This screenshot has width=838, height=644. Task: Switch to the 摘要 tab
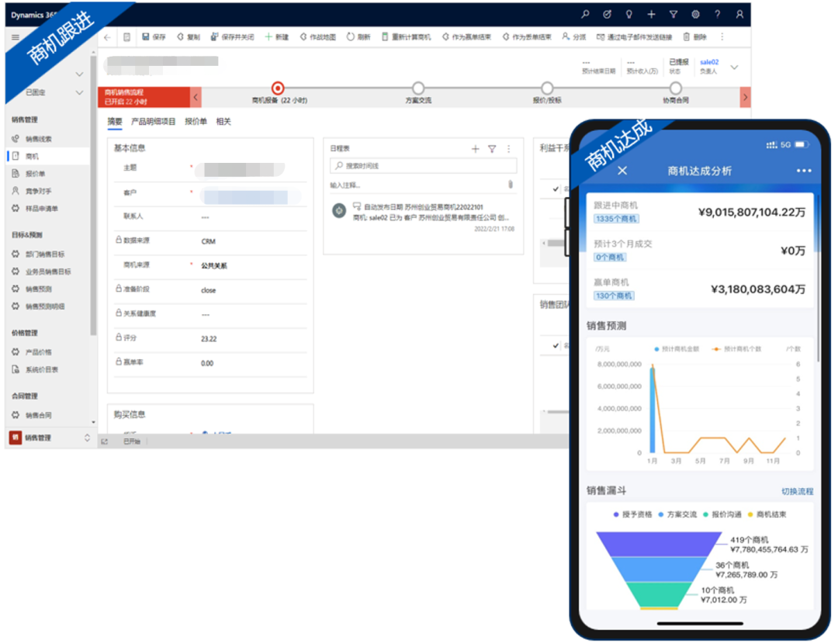pyautogui.click(x=114, y=121)
